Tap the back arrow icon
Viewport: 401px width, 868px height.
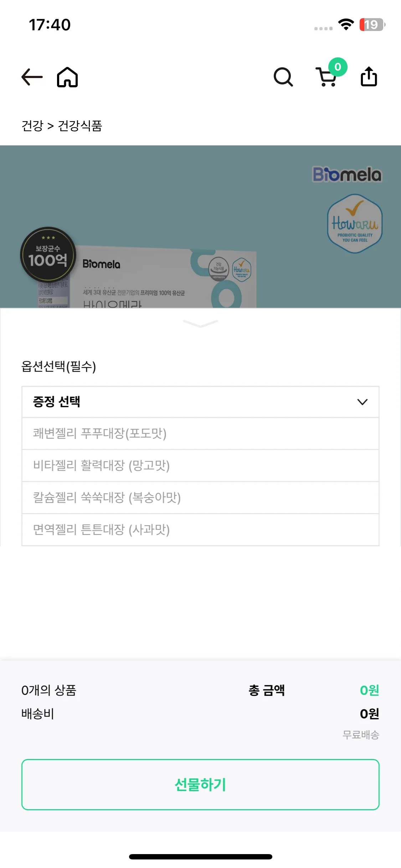click(x=32, y=77)
